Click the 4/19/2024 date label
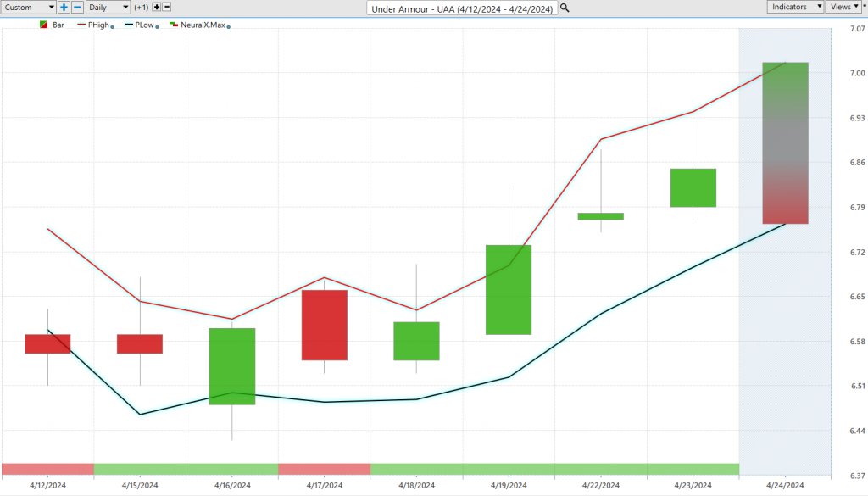 [509, 486]
